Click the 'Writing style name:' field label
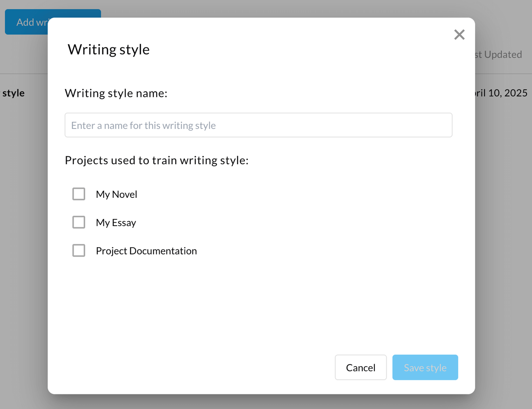This screenshot has width=532, height=409. tap(116, 93)
